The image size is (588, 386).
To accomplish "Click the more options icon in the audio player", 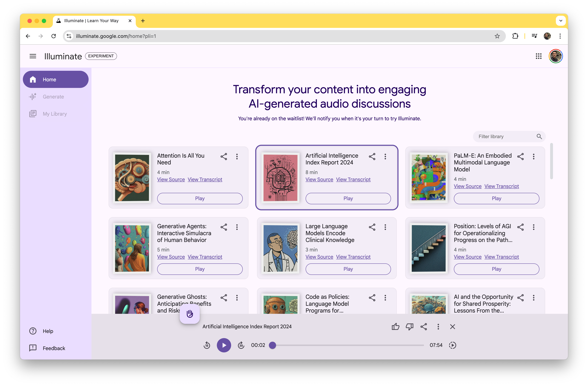I will coord(438,326).
